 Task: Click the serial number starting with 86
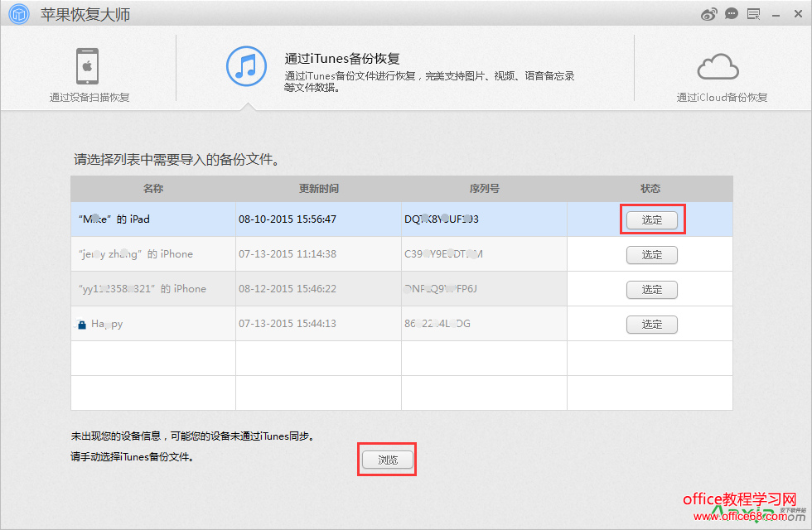437,324
